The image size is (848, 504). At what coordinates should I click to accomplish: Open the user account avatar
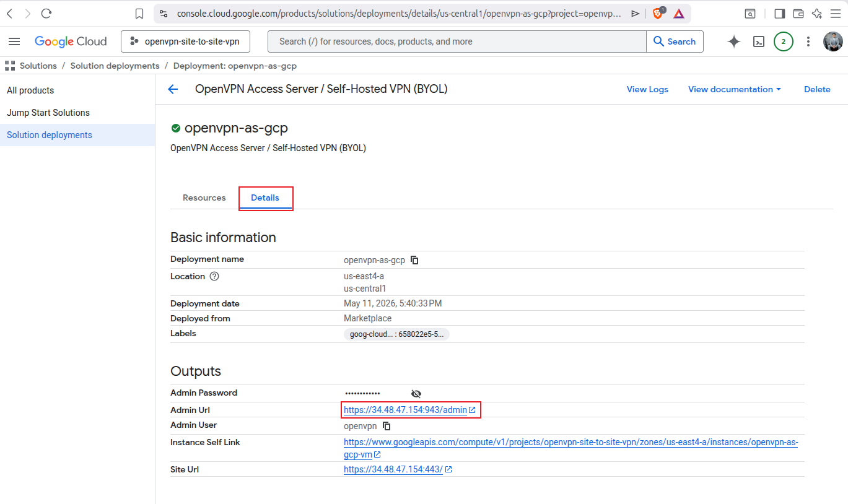833,41
